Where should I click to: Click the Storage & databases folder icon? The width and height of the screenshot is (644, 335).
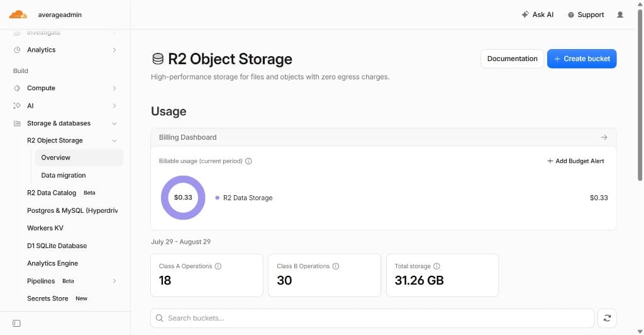[17, 123]
